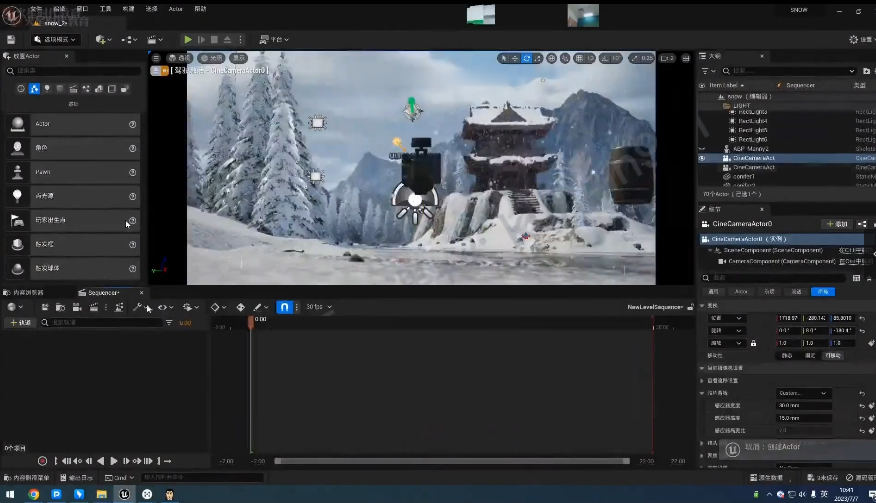The height and width of the screenshot is (503, 876).
Task: Select the Lights category icon in Place Actors
Action: click(47, 89)
